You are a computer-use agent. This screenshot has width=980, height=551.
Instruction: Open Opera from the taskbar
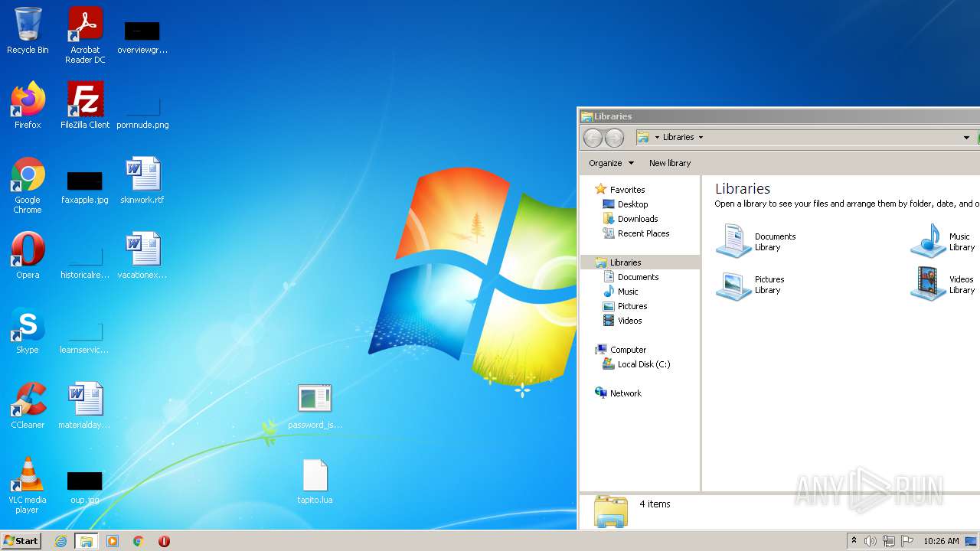tap(164, 541)
